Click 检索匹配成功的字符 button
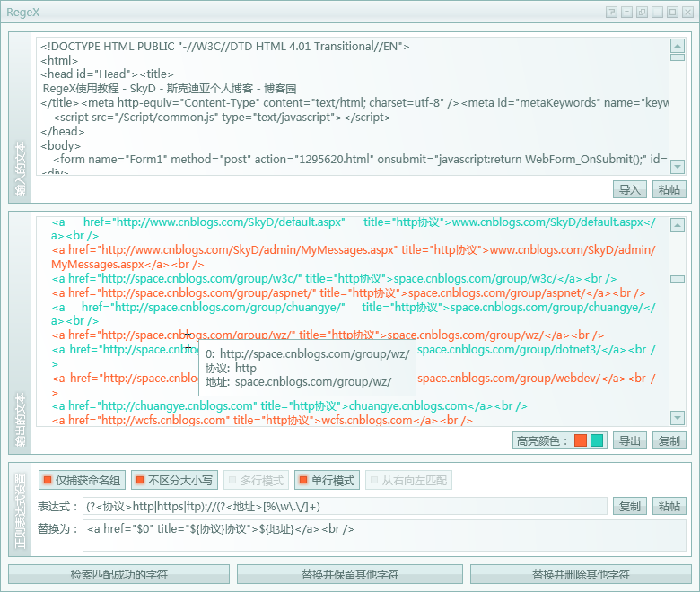Viewport: 700px width, 592px height. point(118,574)
